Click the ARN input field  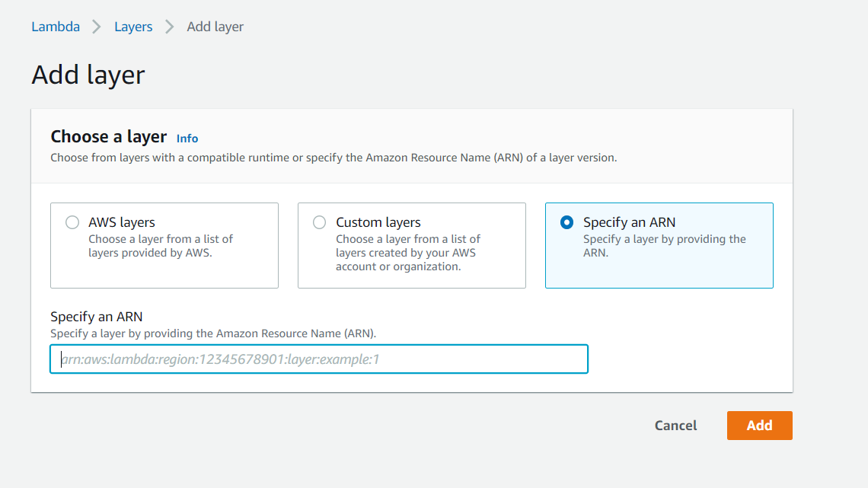(319, 359)
